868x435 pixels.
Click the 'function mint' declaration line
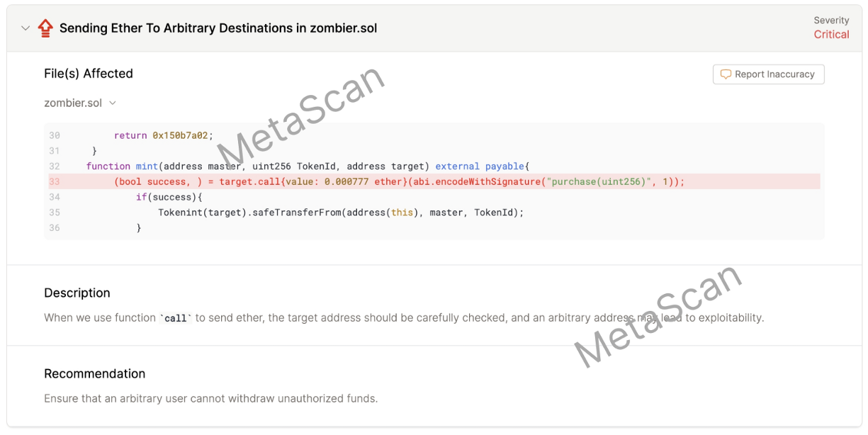(308, 166)
